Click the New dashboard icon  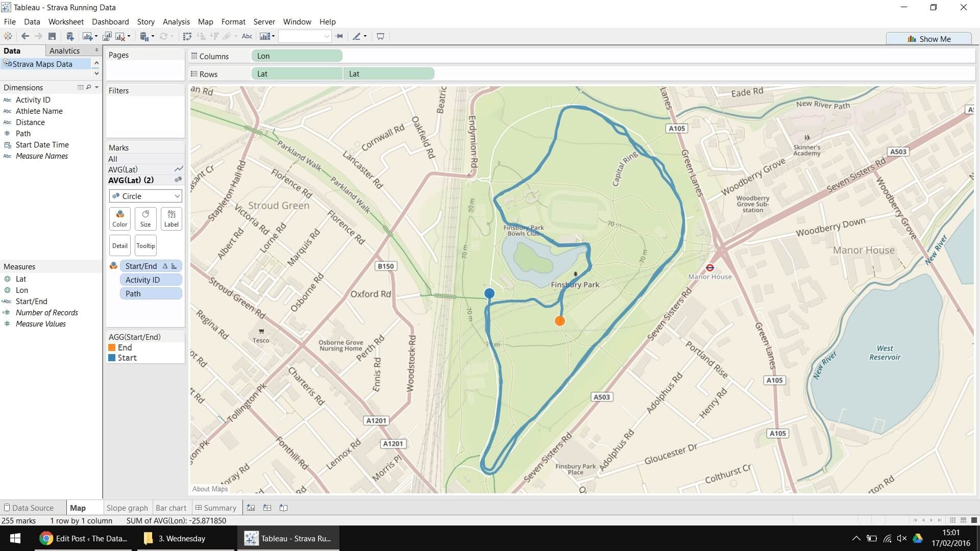[x=267, y=508]
